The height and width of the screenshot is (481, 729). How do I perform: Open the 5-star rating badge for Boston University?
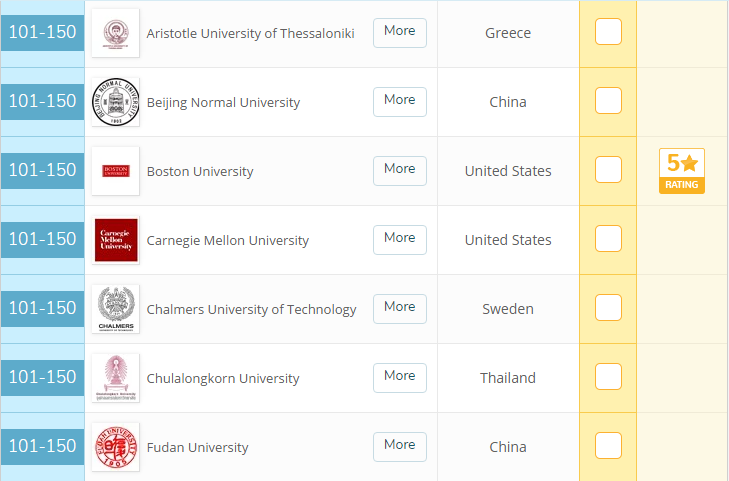point(681,171)
